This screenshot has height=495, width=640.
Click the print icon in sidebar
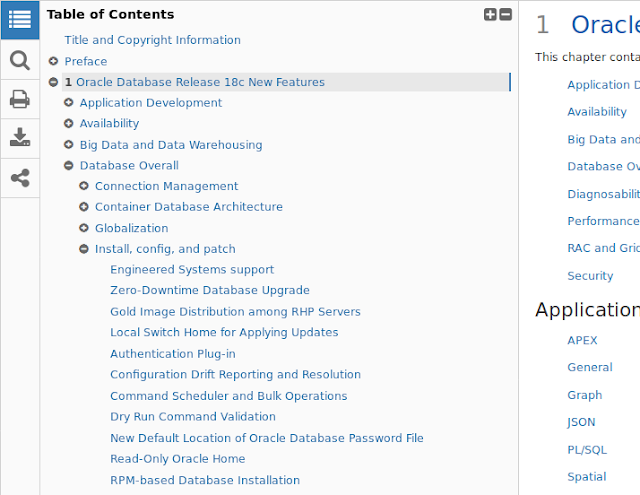click(20, 99)
